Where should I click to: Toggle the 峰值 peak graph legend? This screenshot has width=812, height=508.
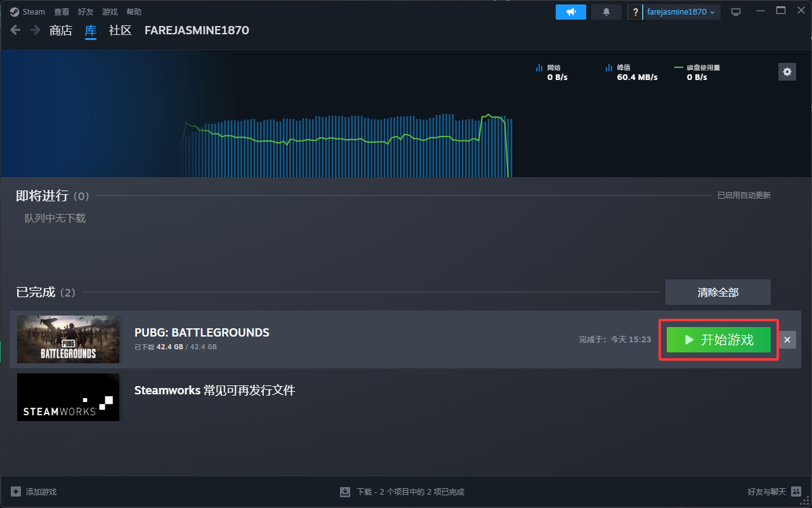pos(619,67)
